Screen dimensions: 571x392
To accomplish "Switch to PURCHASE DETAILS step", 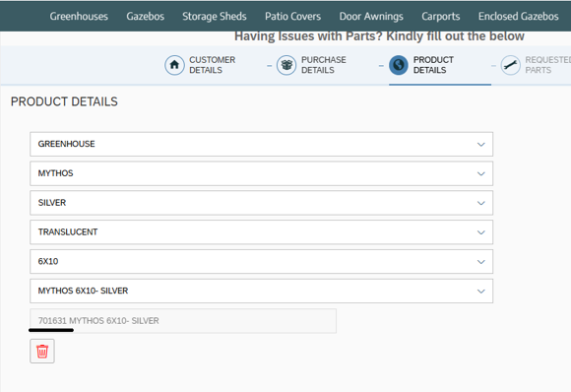I will pyautogui.click(x=323, y=65).
